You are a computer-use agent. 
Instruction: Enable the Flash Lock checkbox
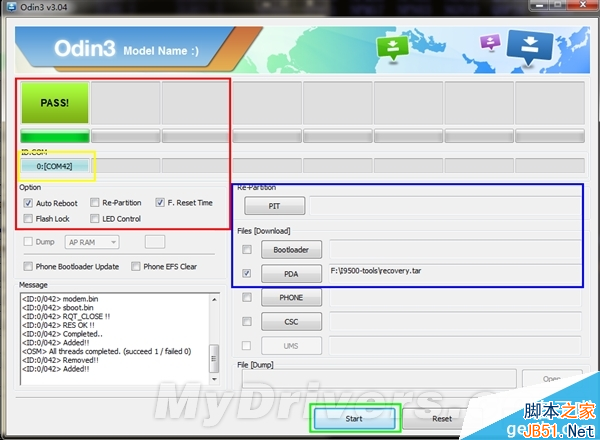pos(28,218)
